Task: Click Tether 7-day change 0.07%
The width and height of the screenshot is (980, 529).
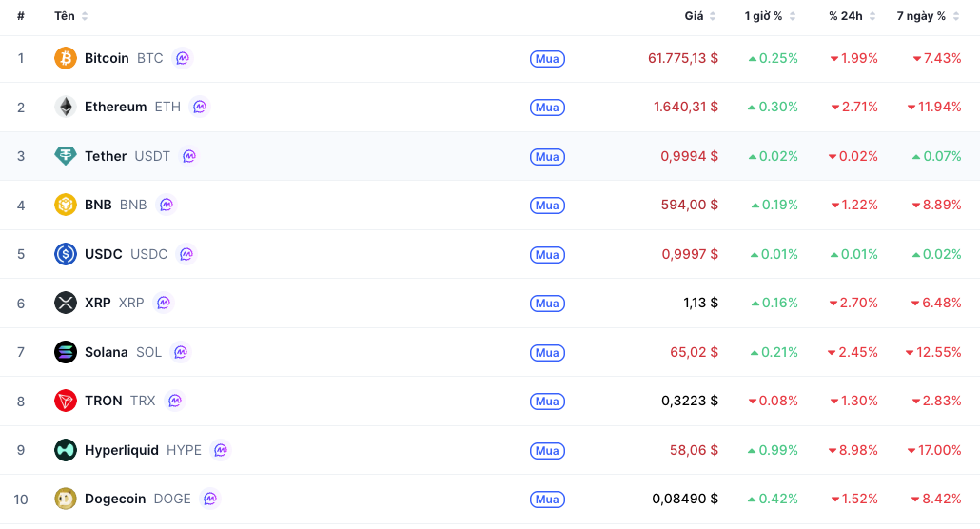Action: pos(936,156)
